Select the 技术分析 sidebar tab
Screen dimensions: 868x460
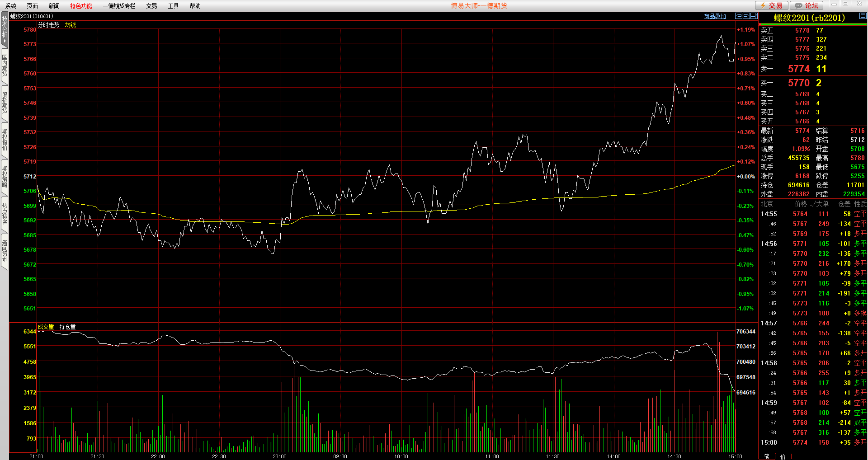tap(5, 28)
